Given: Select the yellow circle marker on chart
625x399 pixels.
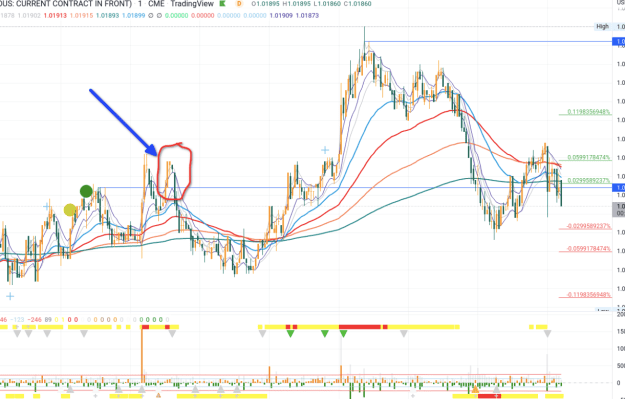Looking at the screenshot, I should pos(70,210).
